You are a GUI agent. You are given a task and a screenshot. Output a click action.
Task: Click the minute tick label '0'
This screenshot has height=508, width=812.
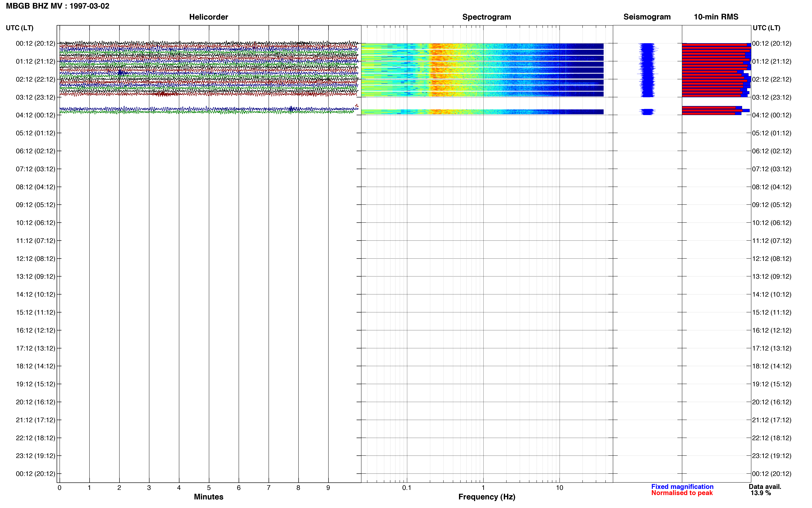click(59, 488)
